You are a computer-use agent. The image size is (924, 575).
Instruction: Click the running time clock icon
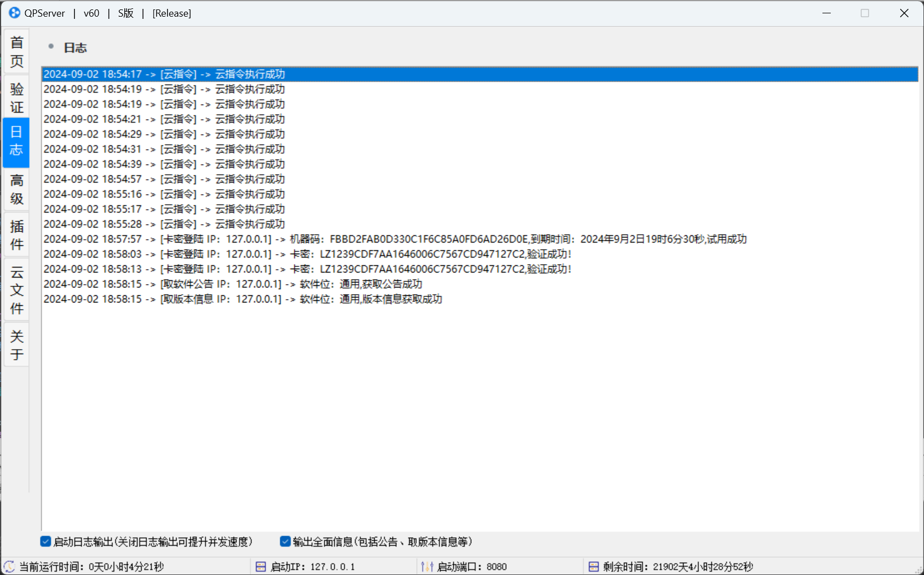coord(9,567)
